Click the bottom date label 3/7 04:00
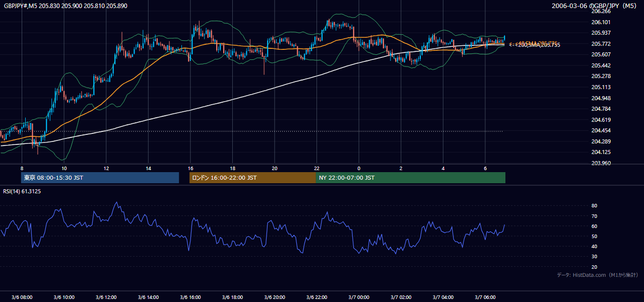 click(x=443, y=297)
